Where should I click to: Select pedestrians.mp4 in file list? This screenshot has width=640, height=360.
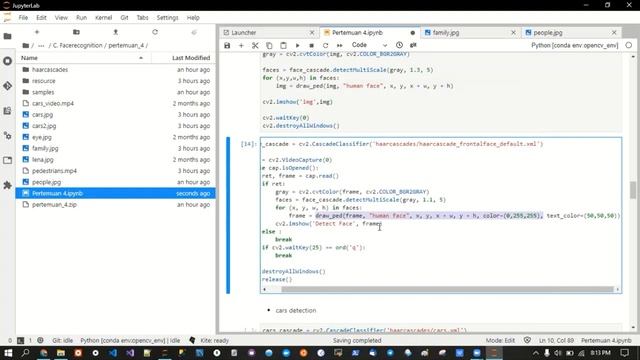(116, 171)
